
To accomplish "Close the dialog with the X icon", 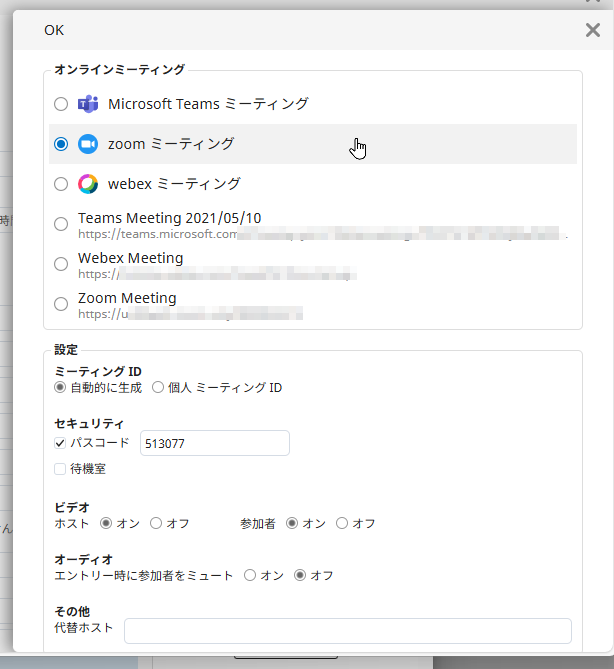I will tap(593, 30).
